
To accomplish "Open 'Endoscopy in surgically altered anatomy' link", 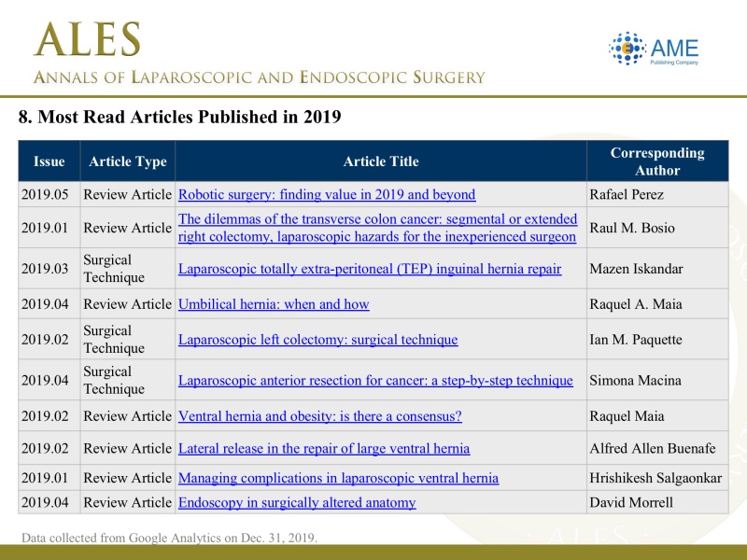I will pos(297,503).
